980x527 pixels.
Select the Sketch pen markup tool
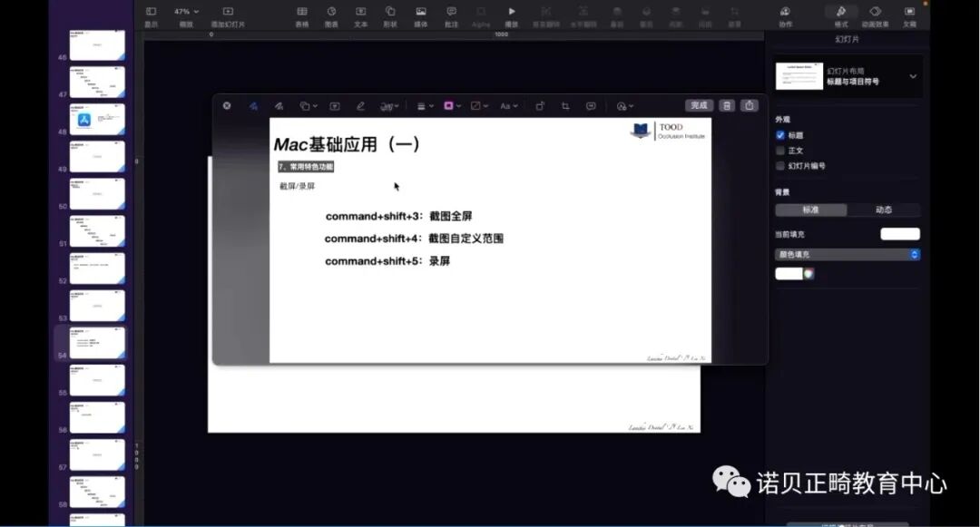(253, 106)
